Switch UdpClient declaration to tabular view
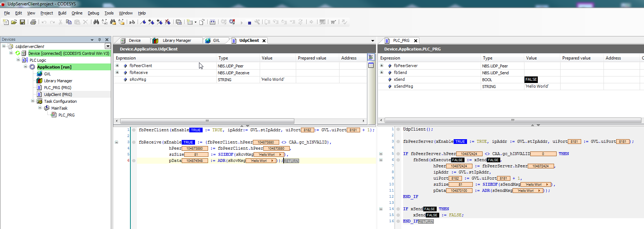Viewport: 644px width, 229px height. [x=371, y=65]
